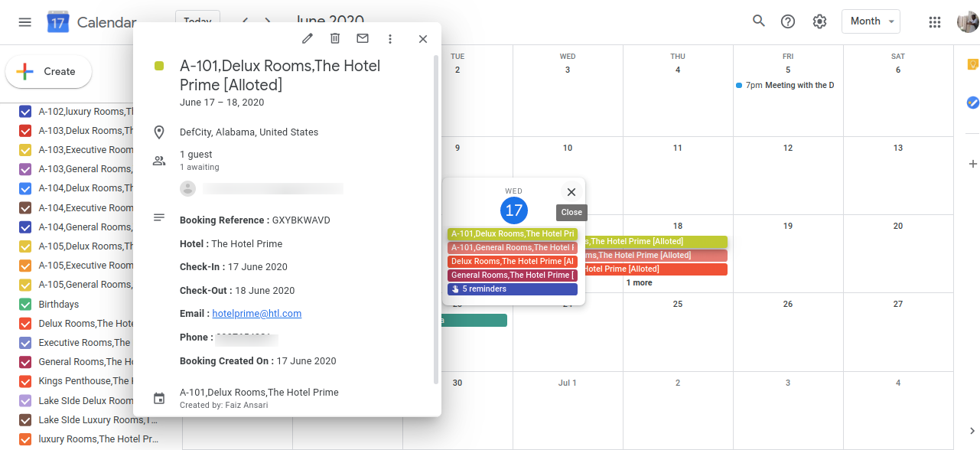Click the guest avatar icon

(187, 188)
